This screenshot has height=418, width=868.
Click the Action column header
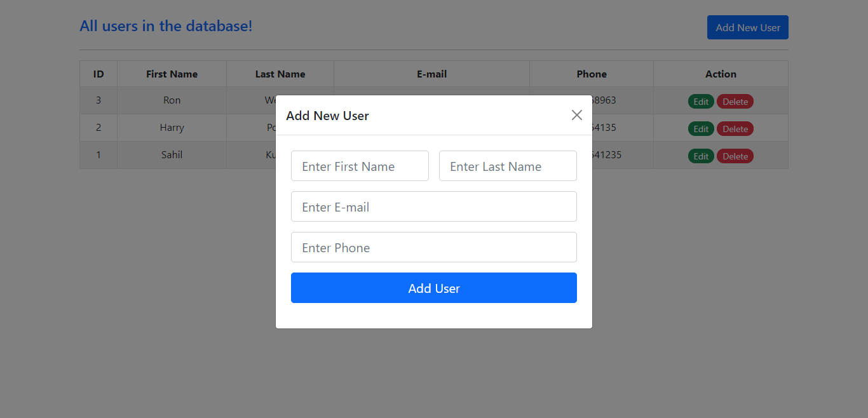(x=721, y=74)
